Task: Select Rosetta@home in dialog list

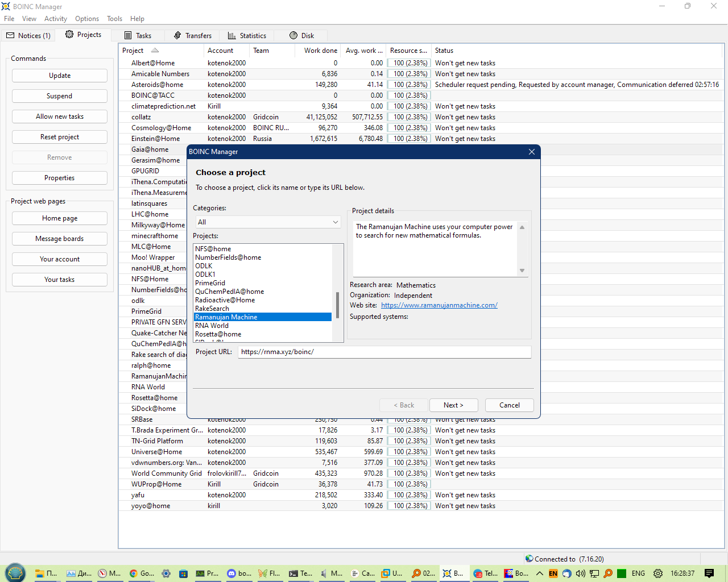Action: pos(262,334)
